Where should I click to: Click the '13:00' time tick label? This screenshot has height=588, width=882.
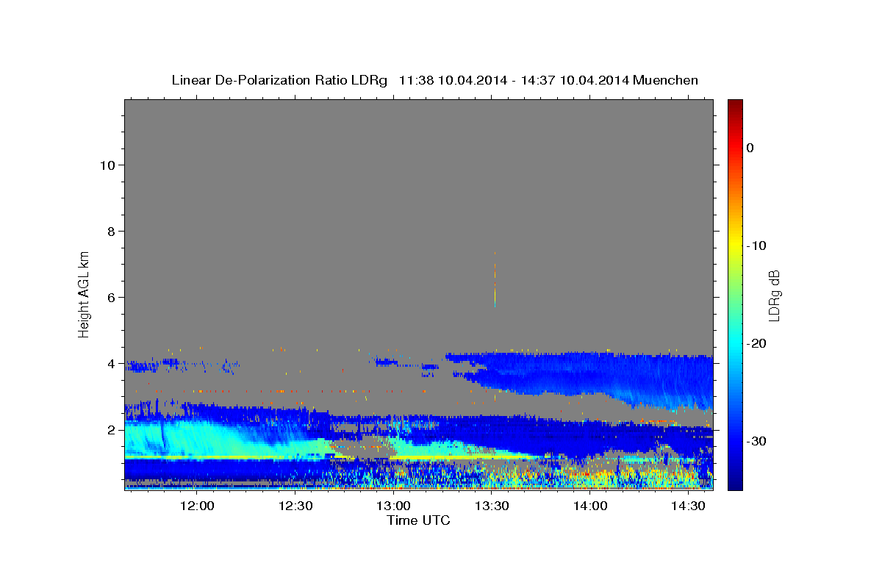tap(394, 506)
